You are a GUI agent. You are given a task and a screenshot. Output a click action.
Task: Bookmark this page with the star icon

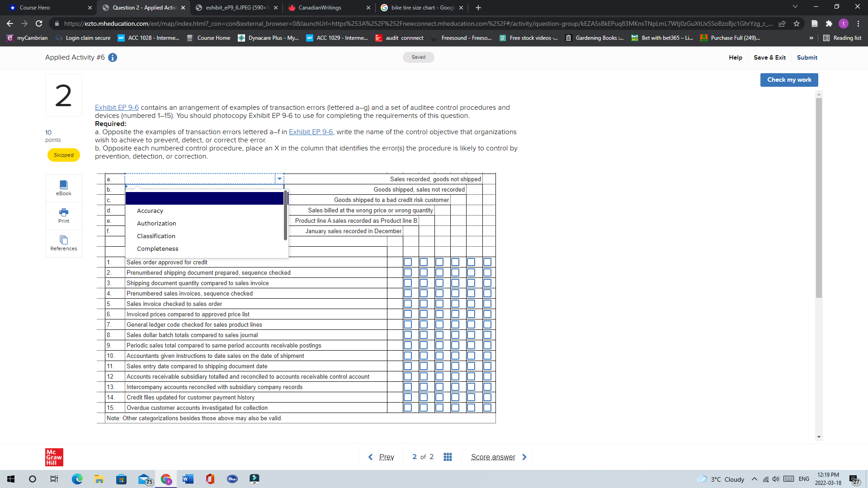click(797, 23)
